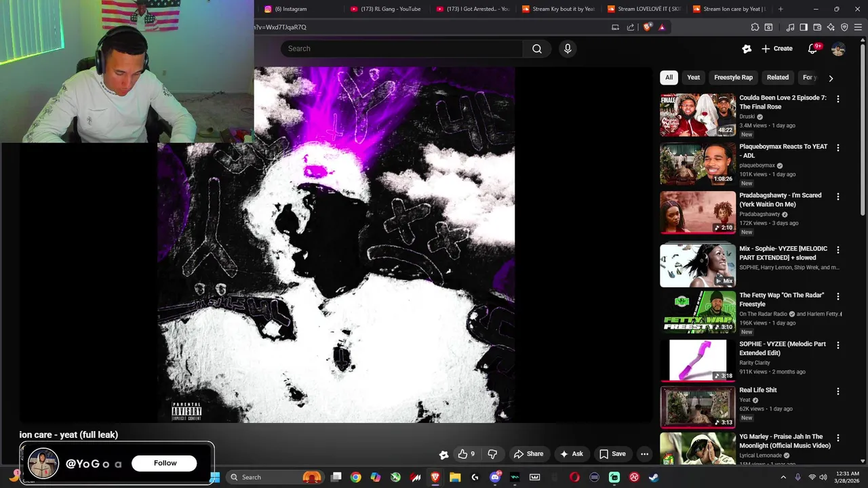The height and width of the screenshot is (488, 868).
Task: Open the YouTube account avatar menu
Action: pyautogui.click(x=838, y=49)
